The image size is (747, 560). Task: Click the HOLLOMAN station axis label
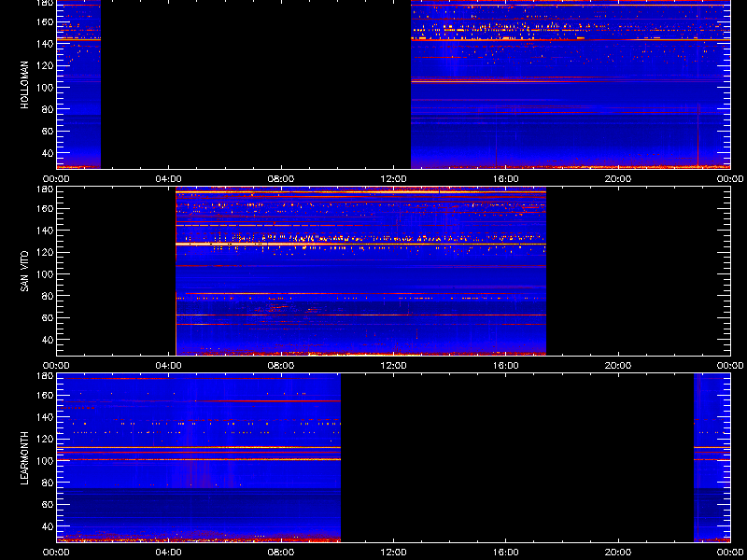point(25,85)
